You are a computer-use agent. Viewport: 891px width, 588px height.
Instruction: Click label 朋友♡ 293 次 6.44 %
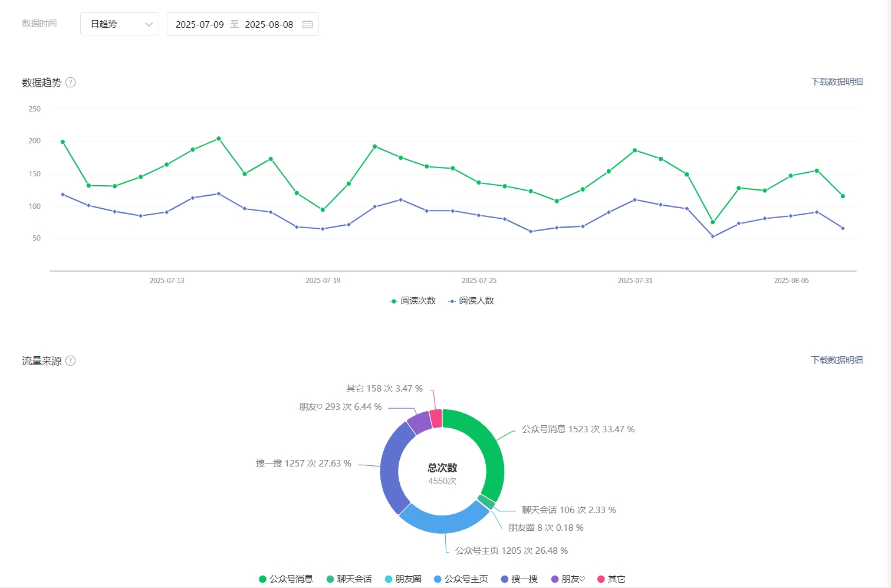click(x=340, y=407)
